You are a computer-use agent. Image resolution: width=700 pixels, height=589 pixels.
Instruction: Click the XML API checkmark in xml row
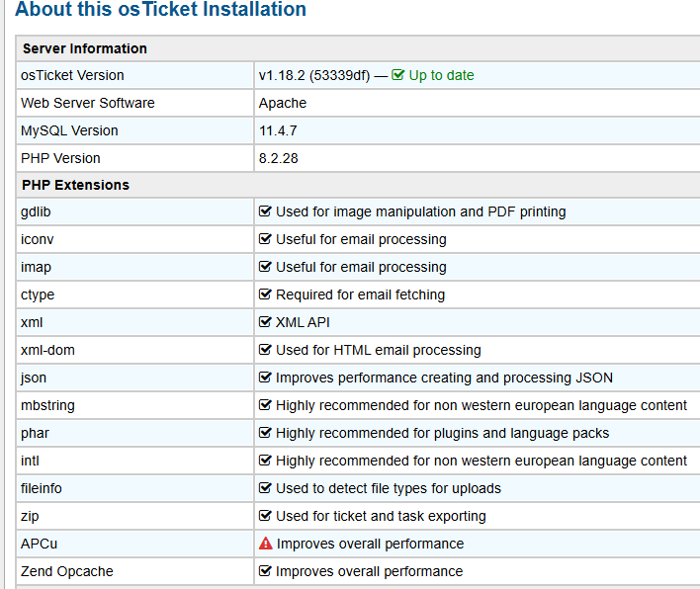(265, 322)
